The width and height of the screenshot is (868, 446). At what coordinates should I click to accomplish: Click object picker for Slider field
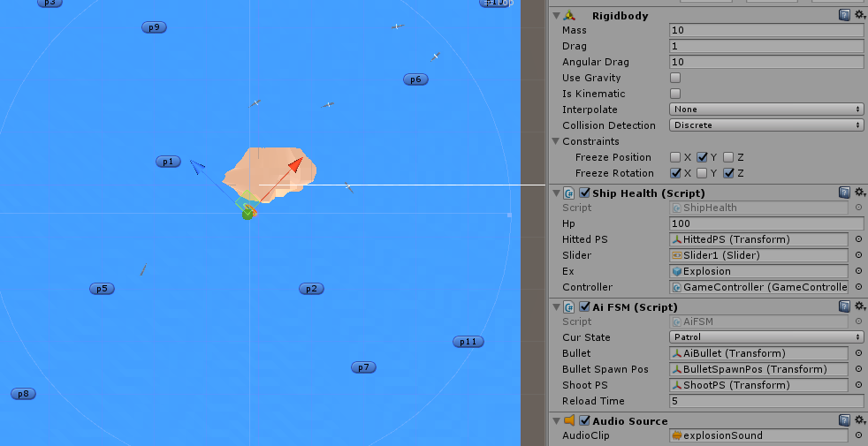pos(858,255)
